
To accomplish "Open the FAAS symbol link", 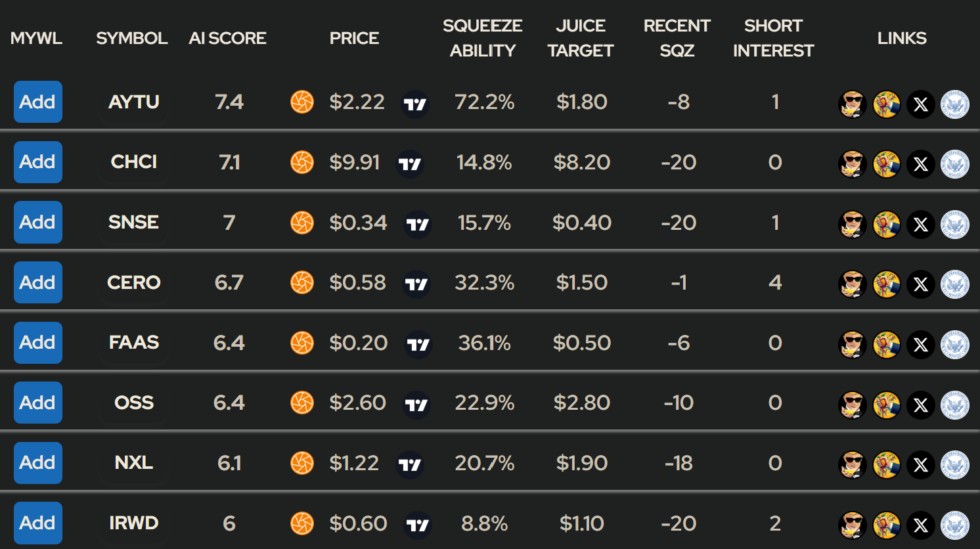I will [134, 342].
